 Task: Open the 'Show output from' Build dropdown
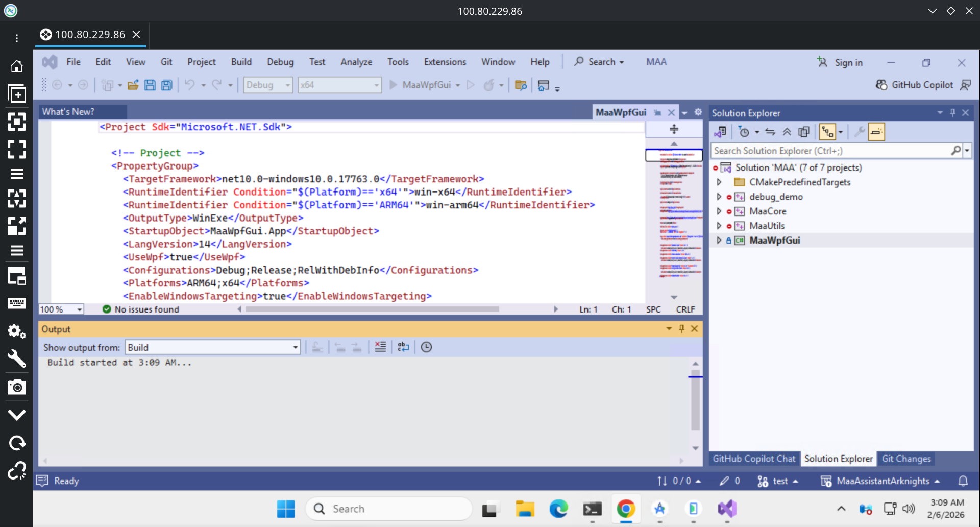[x=212, y=347]
